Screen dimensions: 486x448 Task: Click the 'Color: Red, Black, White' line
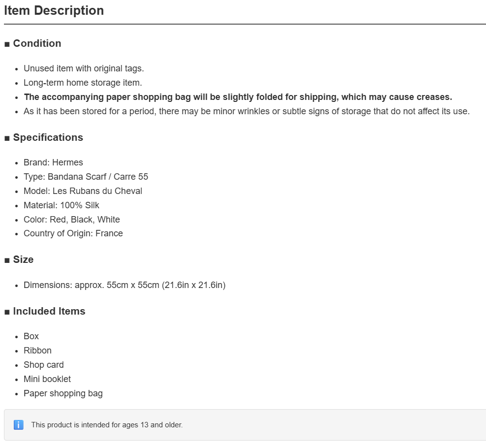(x=72, y=220)
